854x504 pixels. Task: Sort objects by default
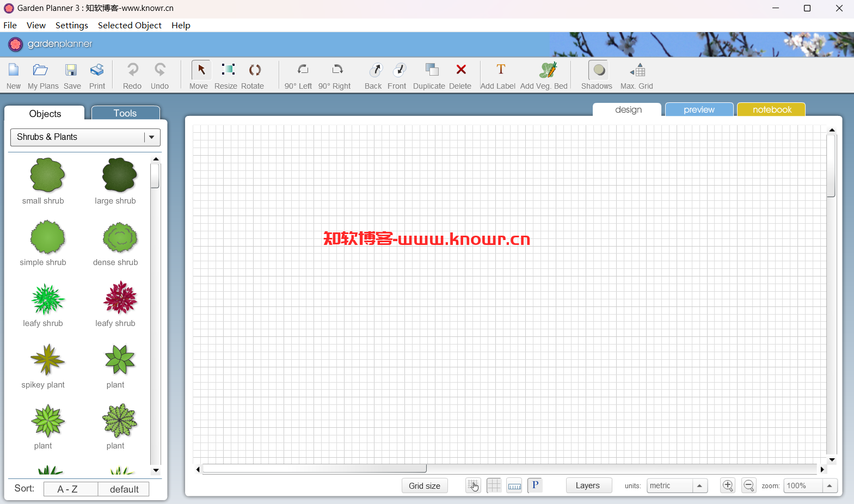coord(124,489)
